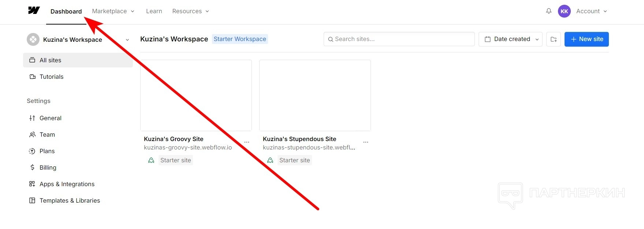Expand the Marketplace menu
Screen dimensions: 644x229
coord(113,11)
